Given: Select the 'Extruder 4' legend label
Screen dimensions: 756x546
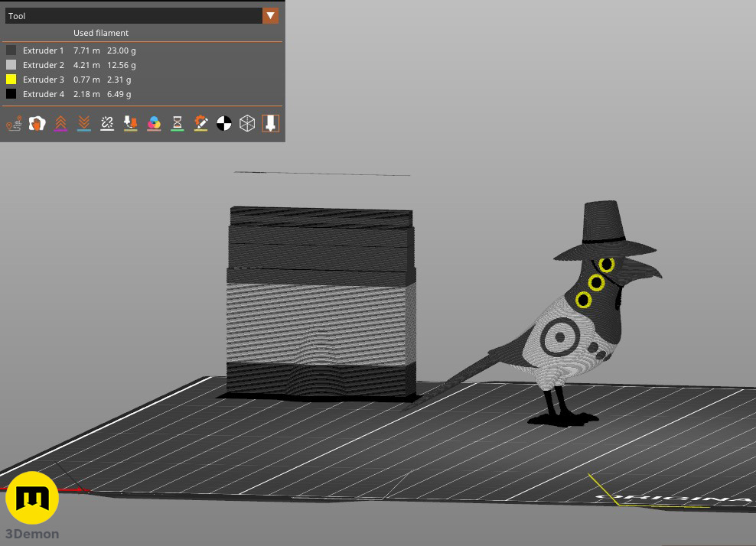Looking at the screenshot, I should click(x=44, y=94).
